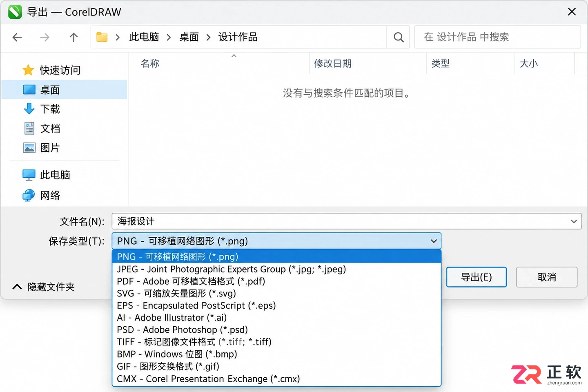This screenshot has width=588, height=392.
Task: Expand chevron after 此电脑 breadcrumb
Action: click(x=169, y=38)
